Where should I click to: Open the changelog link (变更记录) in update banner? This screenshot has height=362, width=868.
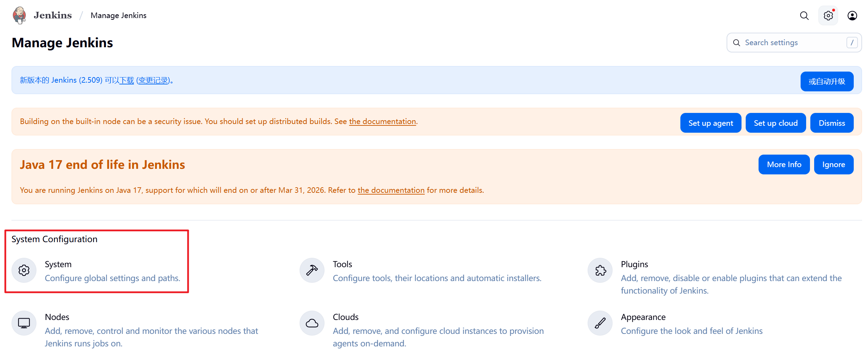[x=153, y=81]
